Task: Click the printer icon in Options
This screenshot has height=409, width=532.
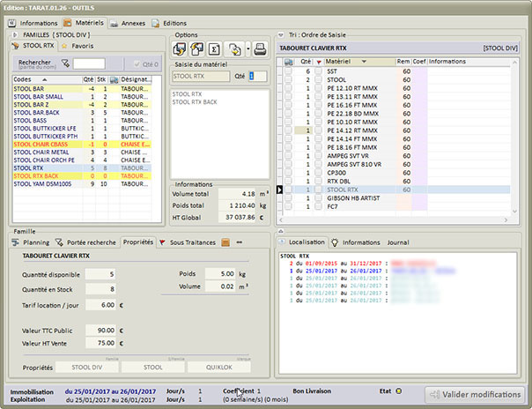Action: point(261,48)
